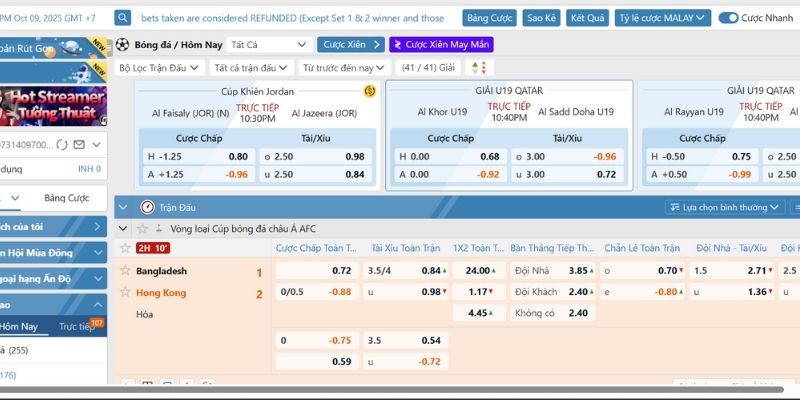Star Bangladesh as a favorite

(x=125, y=271)
